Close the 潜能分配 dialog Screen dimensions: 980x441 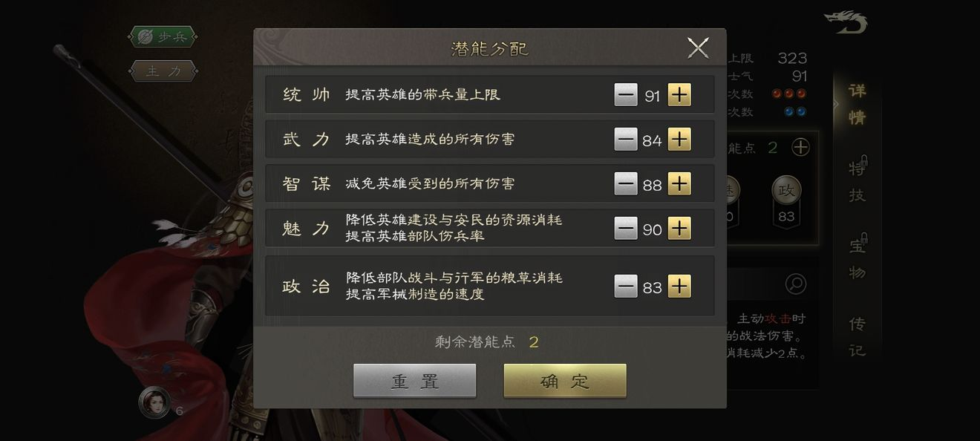coord(698,48)
